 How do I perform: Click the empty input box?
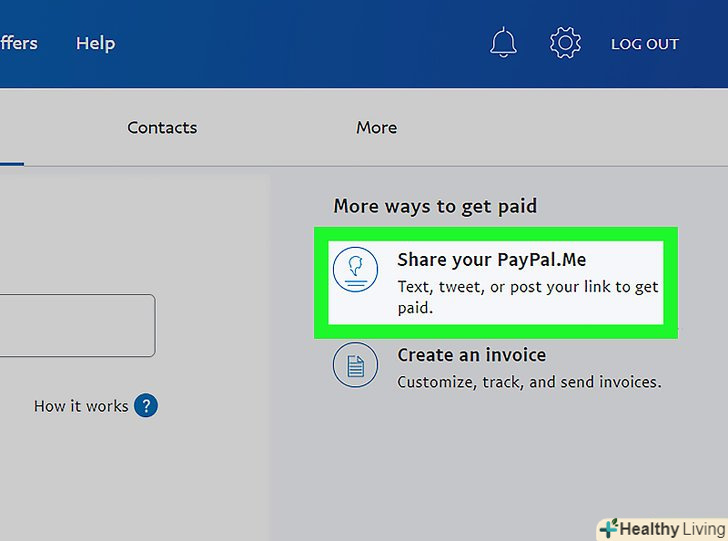pos(77,325)
